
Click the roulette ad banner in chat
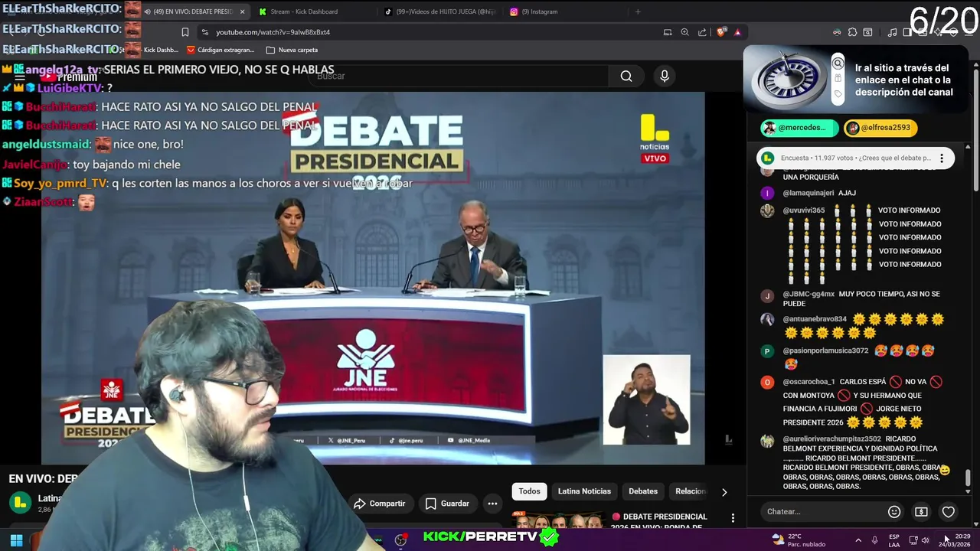pos(857,80)
